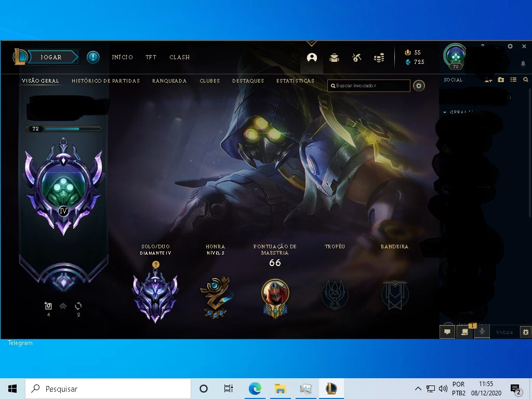This screenshot has height=399, width=532.
Task: Open the CLASH tab
Action: [179, 57]
